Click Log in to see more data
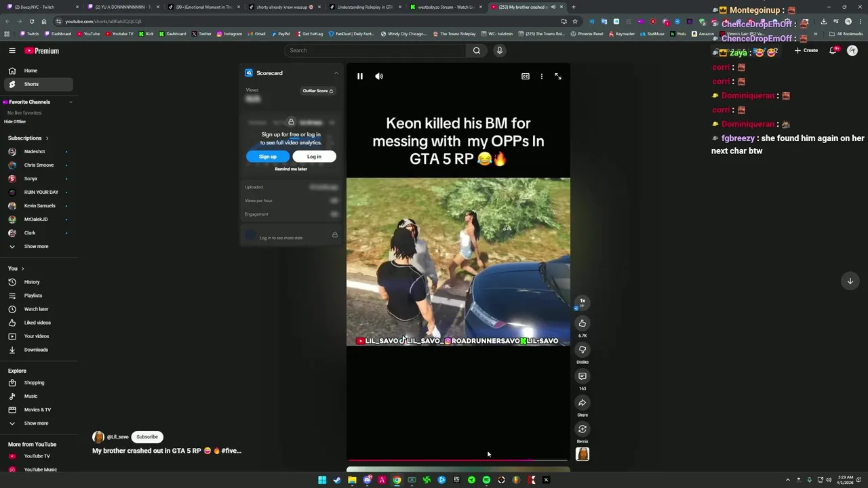This screenshot has height=488, width=868. 281,238
